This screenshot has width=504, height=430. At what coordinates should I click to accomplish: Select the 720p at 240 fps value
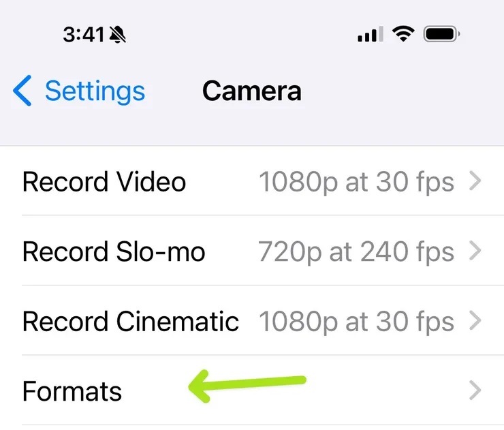tap(356, 252)
